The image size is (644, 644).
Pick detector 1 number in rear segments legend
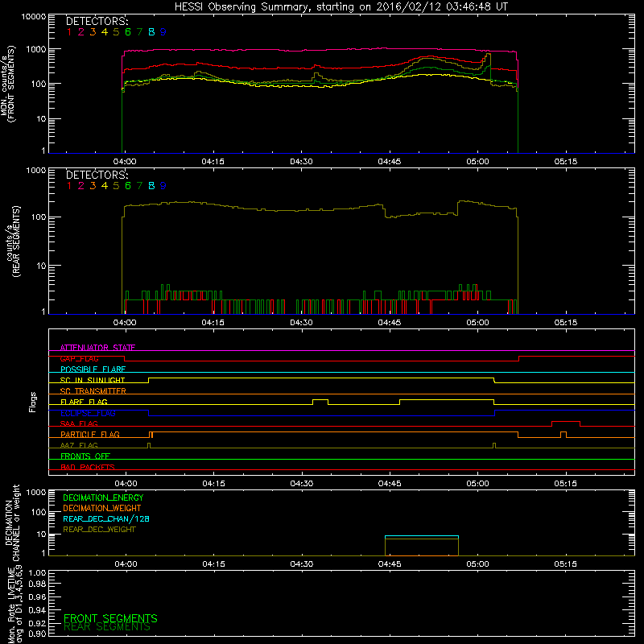[x=69, y=186]
